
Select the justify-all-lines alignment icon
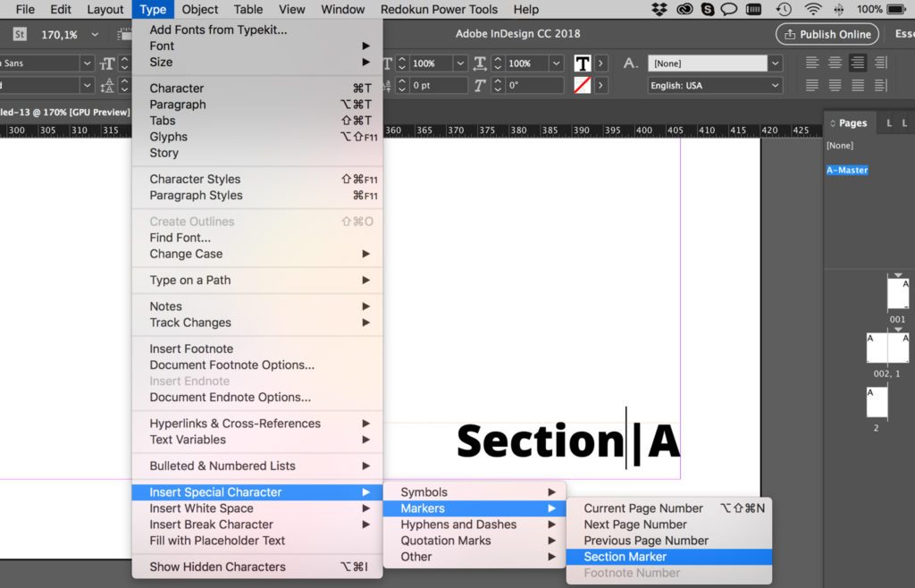[858, 85]
